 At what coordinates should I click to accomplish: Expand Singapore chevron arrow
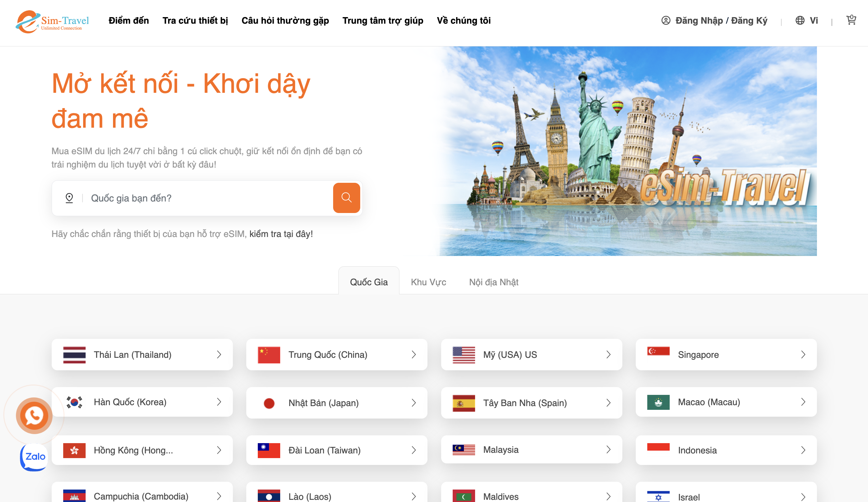click(x=803, y=354)
